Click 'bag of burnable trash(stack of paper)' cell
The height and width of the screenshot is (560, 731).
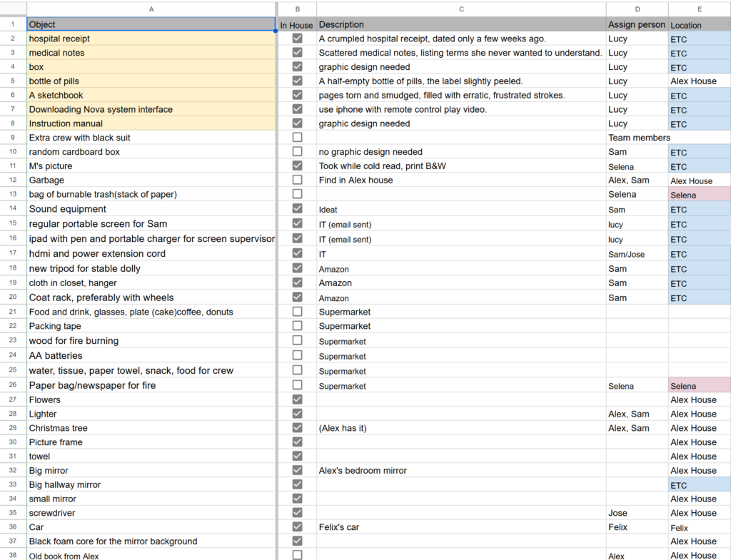[151, 194]
